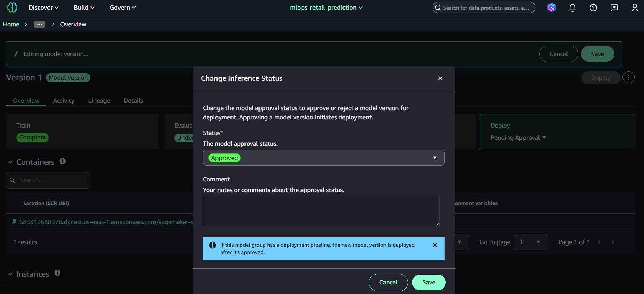Collapse the Containers section
Screen dimensions: 644x294
[x=11, y=162]
